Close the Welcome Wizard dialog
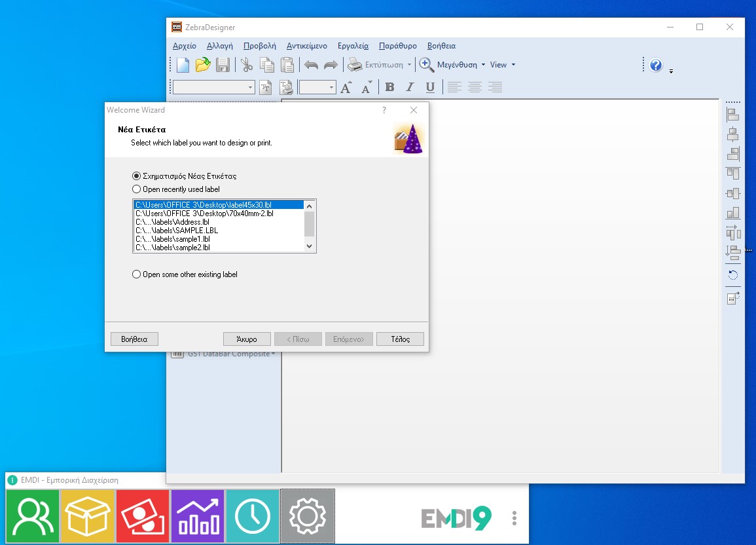The height and width of the screenshot is (545, 756). click(414, 110)
